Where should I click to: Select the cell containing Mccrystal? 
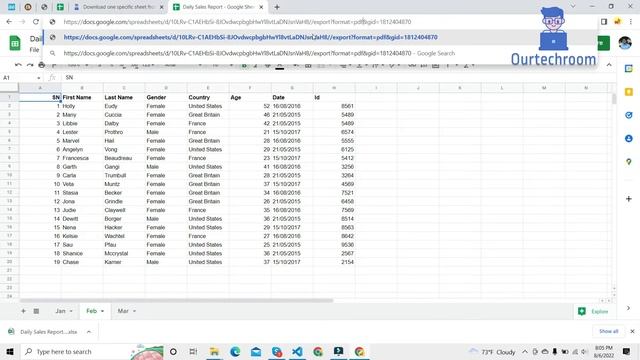(124, 253)
